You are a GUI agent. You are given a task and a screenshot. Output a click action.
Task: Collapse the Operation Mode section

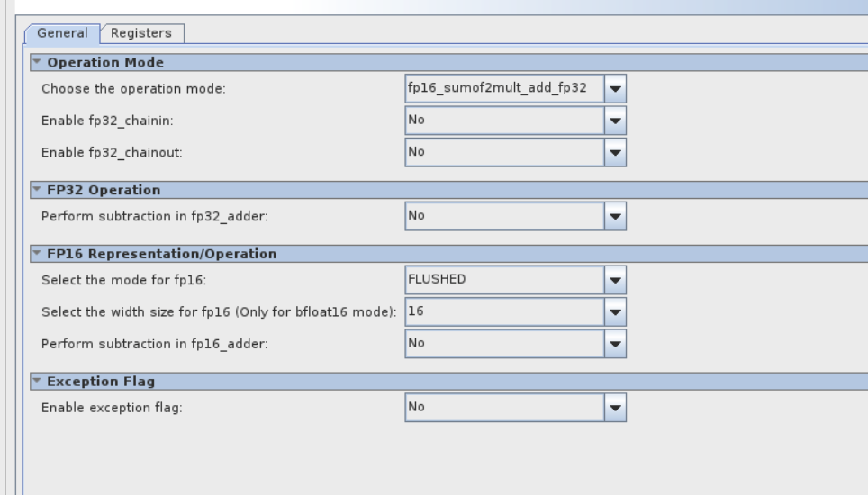[x=37, y=62]
